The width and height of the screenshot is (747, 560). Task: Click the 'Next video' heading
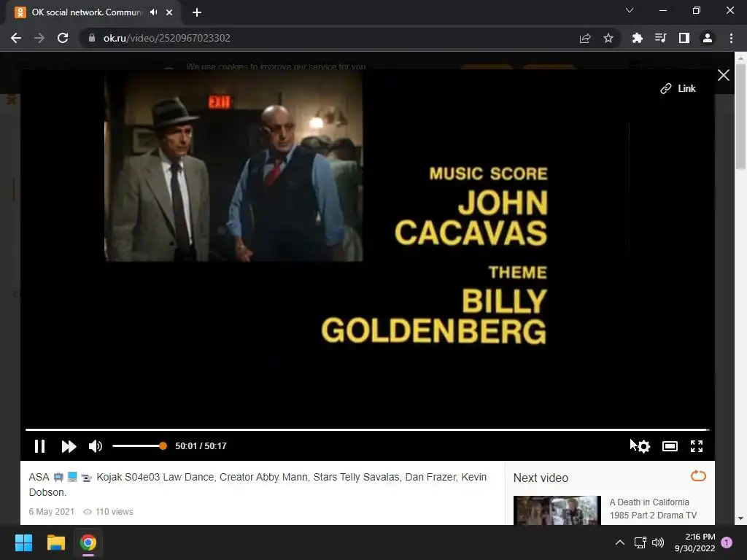[x=541, y=478]
